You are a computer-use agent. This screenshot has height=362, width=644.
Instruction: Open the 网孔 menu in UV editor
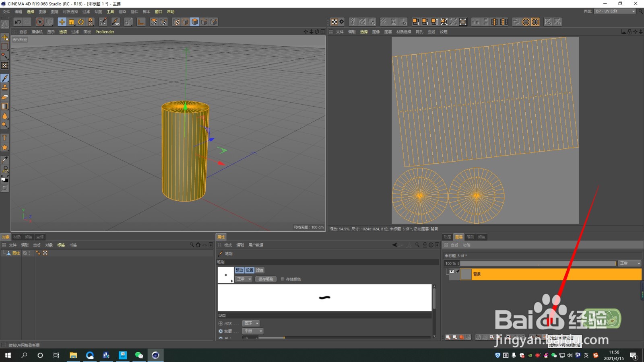point(419,32)
